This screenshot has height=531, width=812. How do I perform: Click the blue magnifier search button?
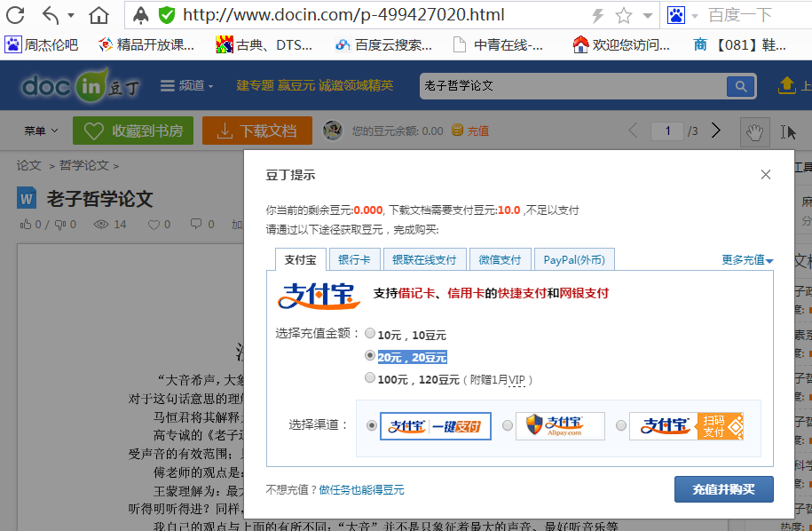(x=740, y=86)
